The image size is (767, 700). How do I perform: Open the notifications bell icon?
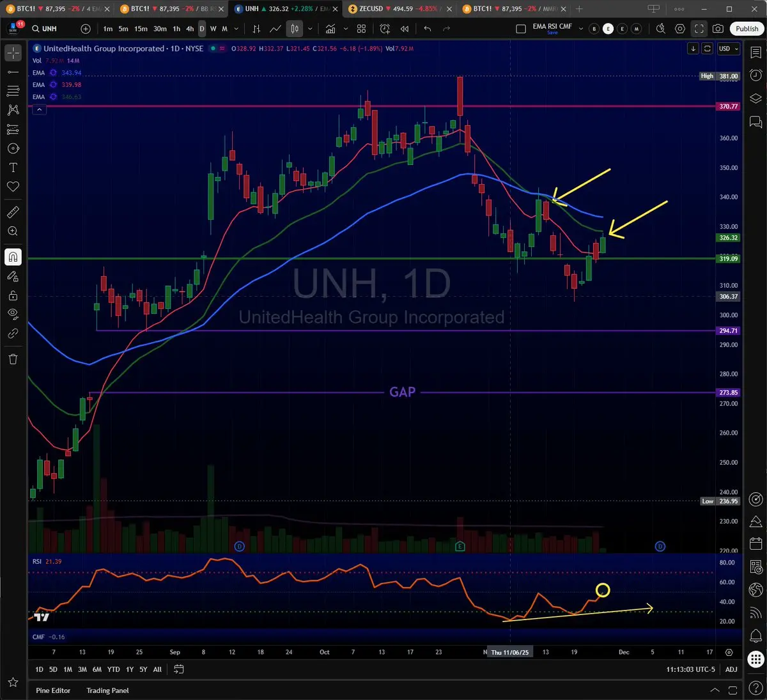point(755,636)
